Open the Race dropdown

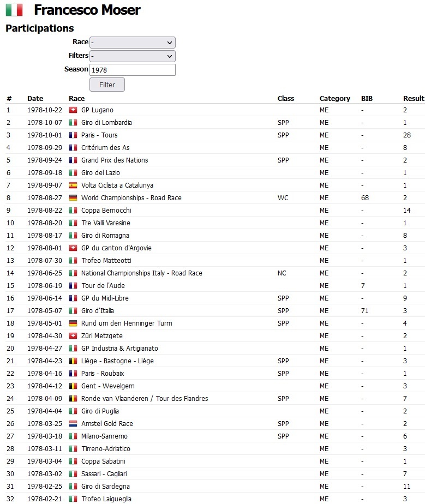click(x=132, y=43)
